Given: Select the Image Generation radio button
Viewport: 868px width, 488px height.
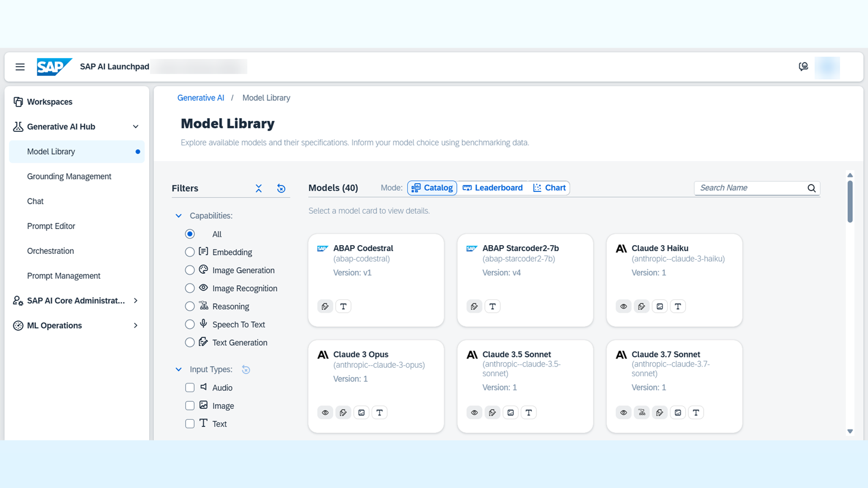Looking at the screenshot, I should click(x=190, y=270).
